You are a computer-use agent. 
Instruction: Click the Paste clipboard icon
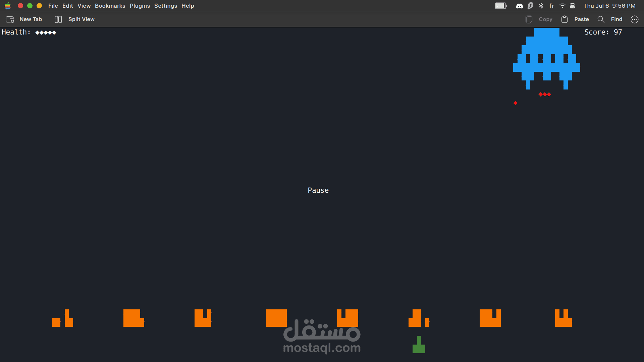tap(565, 19)
